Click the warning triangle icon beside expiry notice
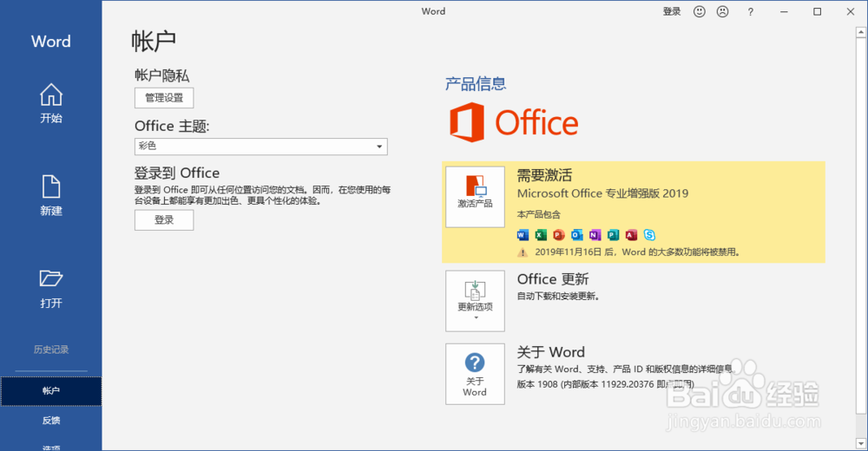Screen dimensions: 868x451 (522, 252)
